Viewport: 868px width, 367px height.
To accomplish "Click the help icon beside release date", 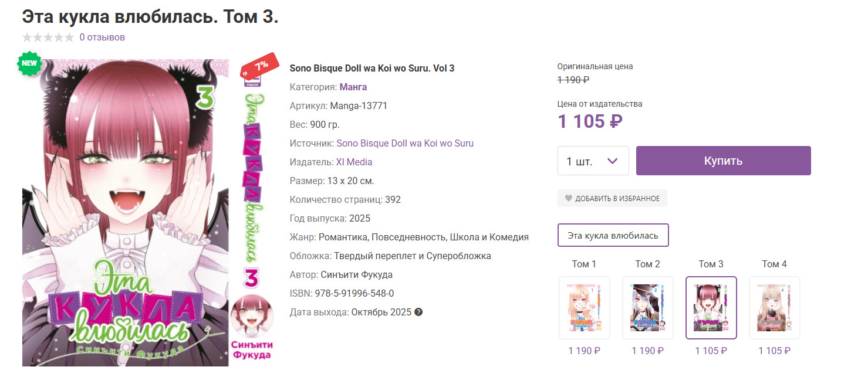I will coord(418,312).
